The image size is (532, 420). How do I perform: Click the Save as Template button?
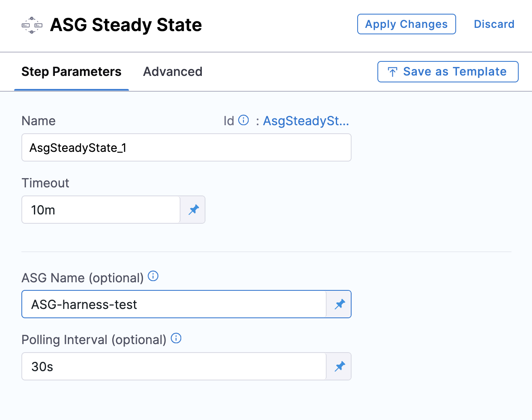(x=448, y=72)
